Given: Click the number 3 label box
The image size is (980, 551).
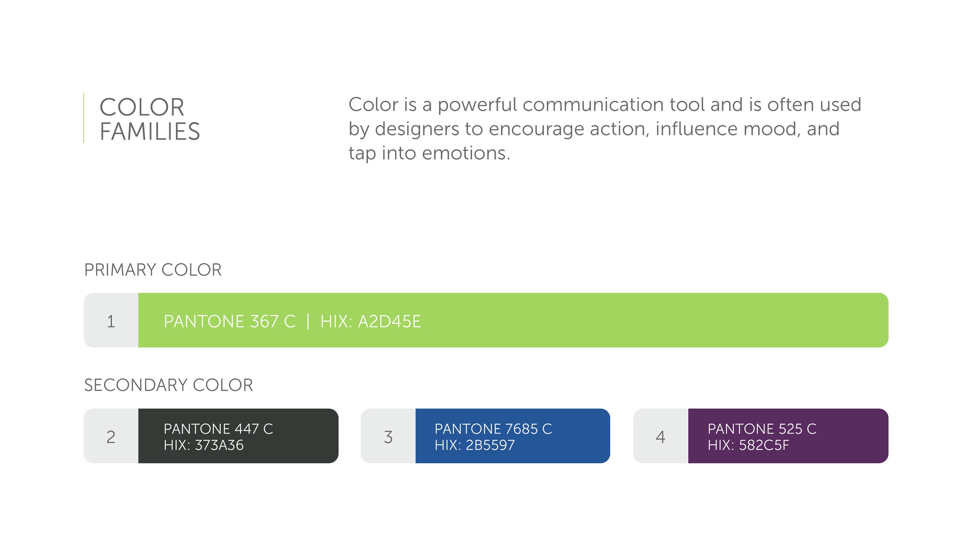Looking at the screenshot, I should point(388,436).
